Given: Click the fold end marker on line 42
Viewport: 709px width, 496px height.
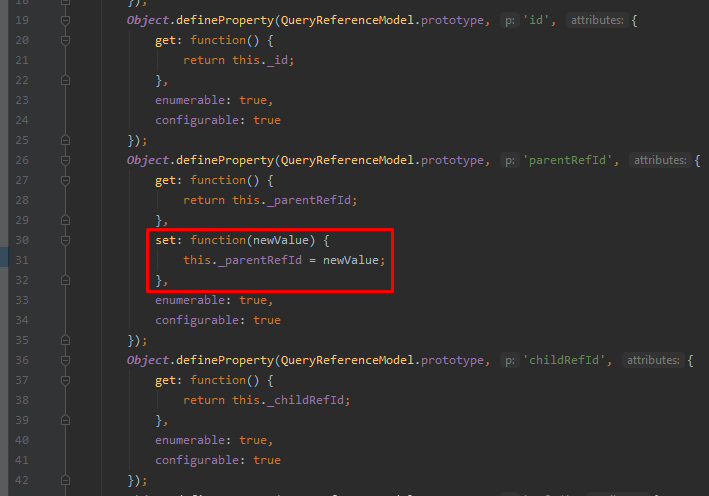Looking at the screenshot, I should [66, 480].
